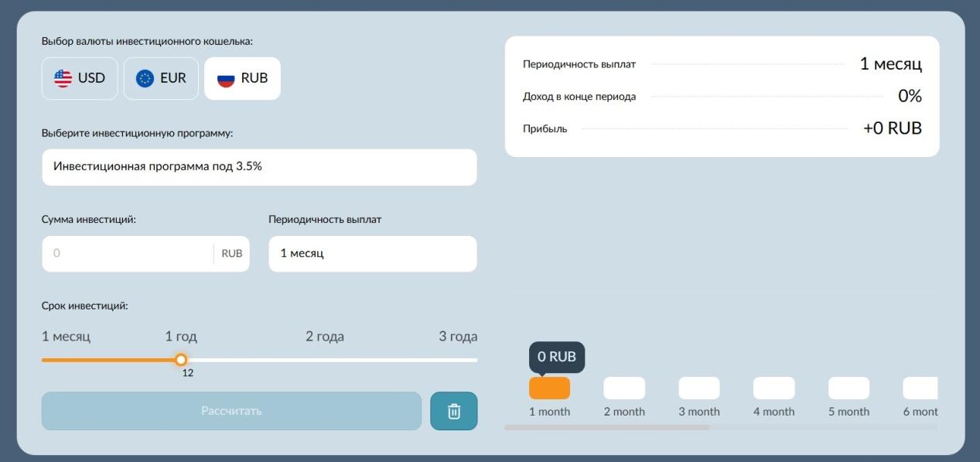Click the '3 month' chart axis label

[x=699, y=412]
